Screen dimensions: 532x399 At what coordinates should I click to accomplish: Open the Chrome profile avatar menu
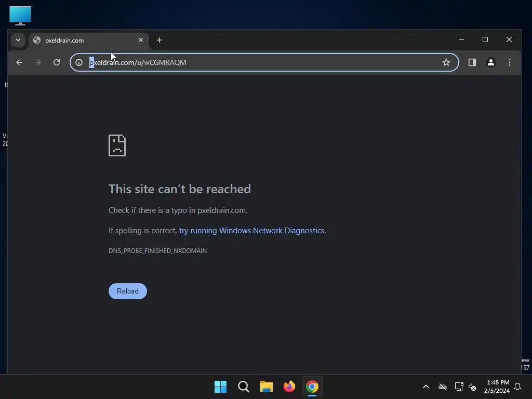(490, 62)
